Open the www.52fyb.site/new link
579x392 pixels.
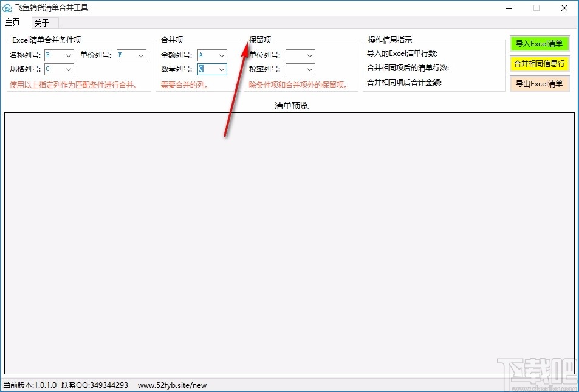click(x=172, y=385)
